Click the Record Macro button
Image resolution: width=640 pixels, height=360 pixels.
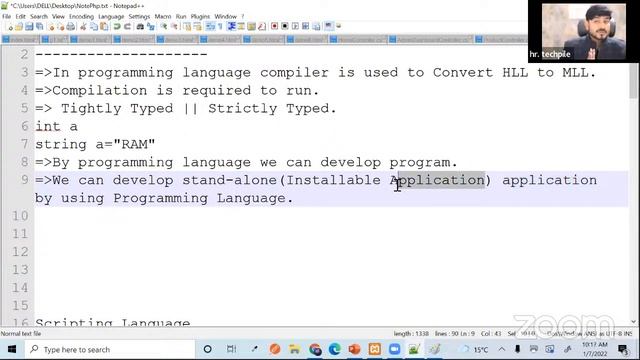tap(274, 27)
